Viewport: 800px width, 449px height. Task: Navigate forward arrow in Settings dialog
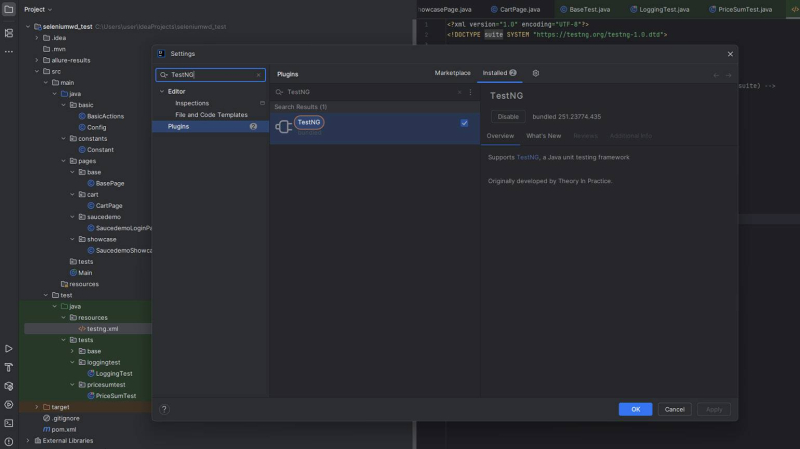pos(729,75)
